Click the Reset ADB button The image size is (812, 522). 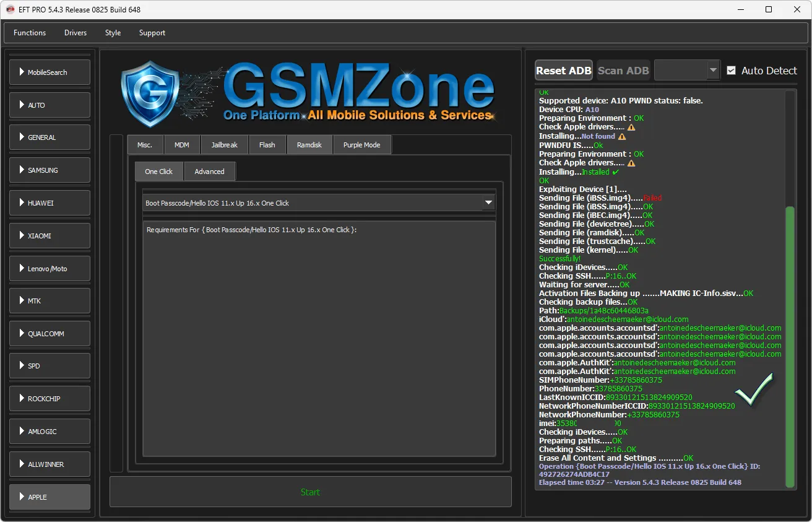pos(563,71)
